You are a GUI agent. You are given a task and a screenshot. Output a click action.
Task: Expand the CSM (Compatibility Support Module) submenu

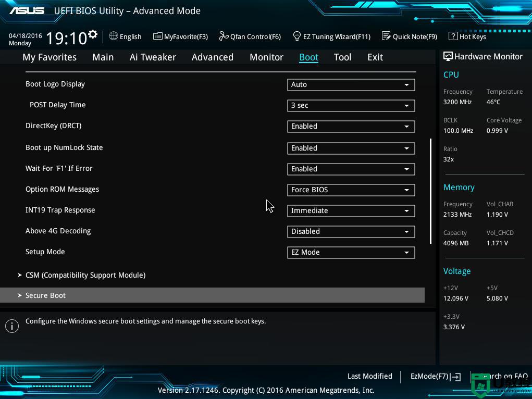tap(85, 275)
